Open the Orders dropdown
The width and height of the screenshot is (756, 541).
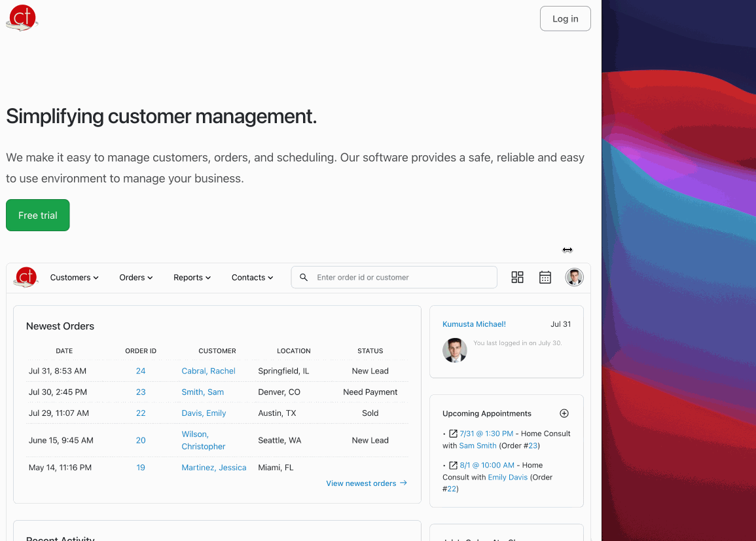click(135, 277)
